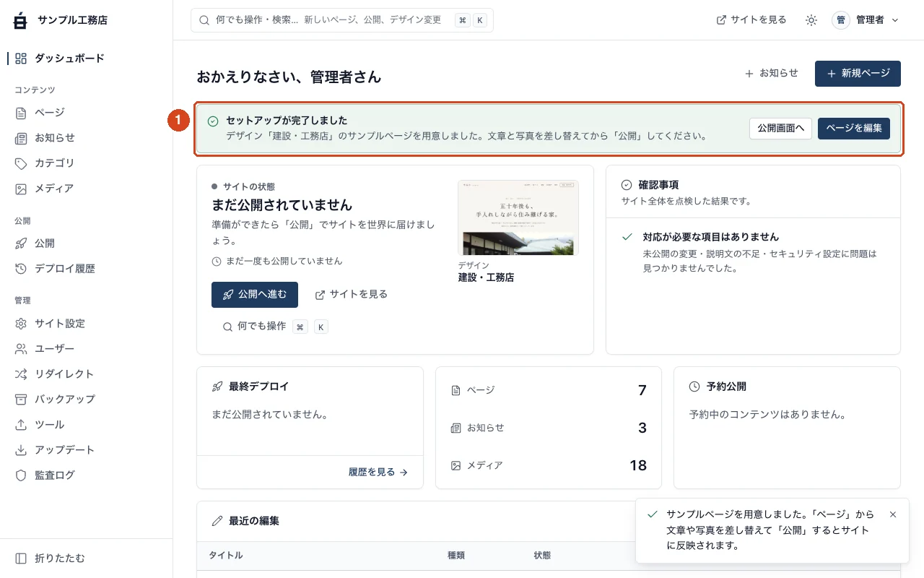Open the 管理者 account dropdown
Viewport: 924px width, 578px height.
(x=866, y=20)
